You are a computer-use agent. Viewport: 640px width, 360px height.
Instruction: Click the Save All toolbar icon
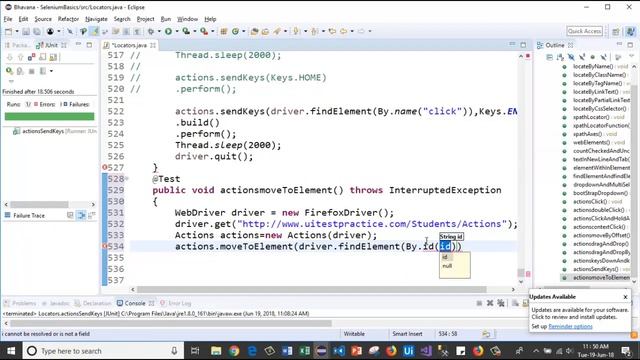pos(37,31)
